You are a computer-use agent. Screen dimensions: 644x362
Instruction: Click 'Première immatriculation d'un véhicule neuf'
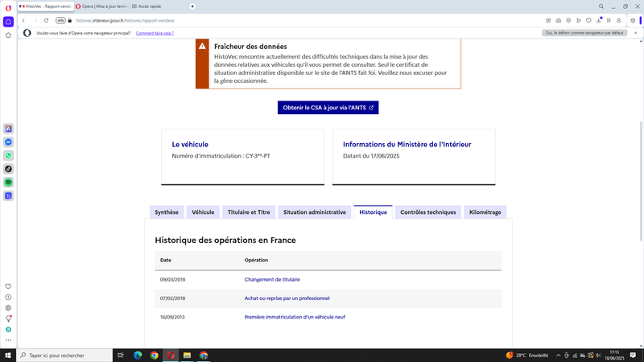point(295,317)
